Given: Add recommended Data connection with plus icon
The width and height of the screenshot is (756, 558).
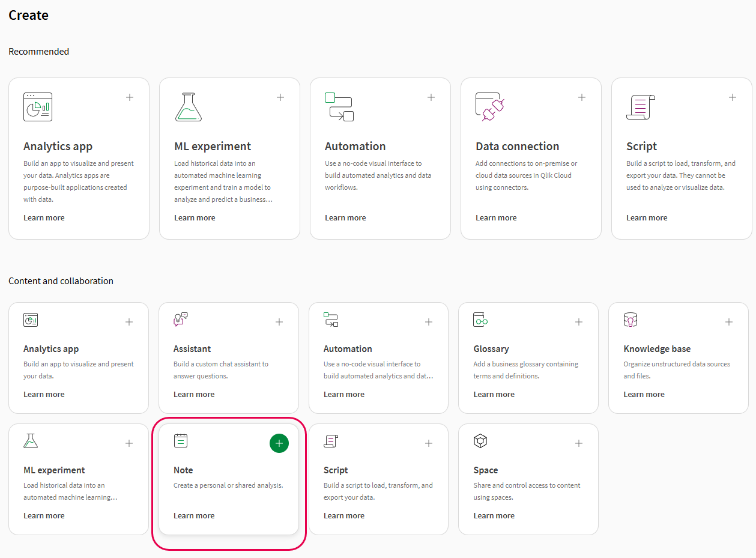Looking at the screenshot, I should [x=582, y=97].
